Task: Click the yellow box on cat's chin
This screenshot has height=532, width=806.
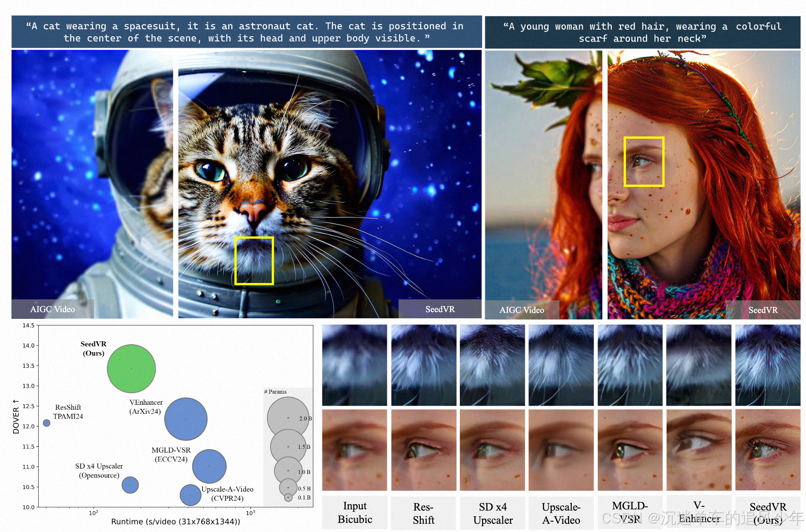Action: [x=254, y=260]
